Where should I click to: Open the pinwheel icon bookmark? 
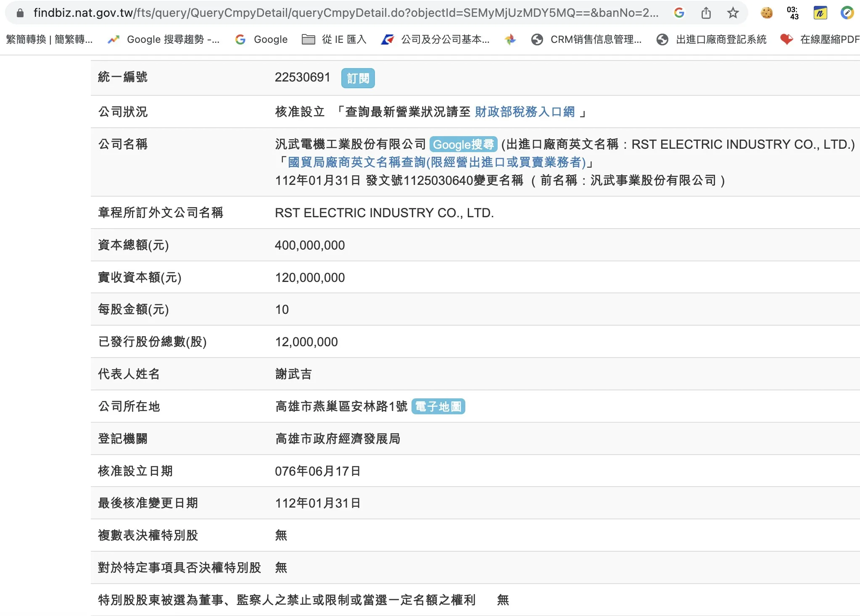[510, 39]
